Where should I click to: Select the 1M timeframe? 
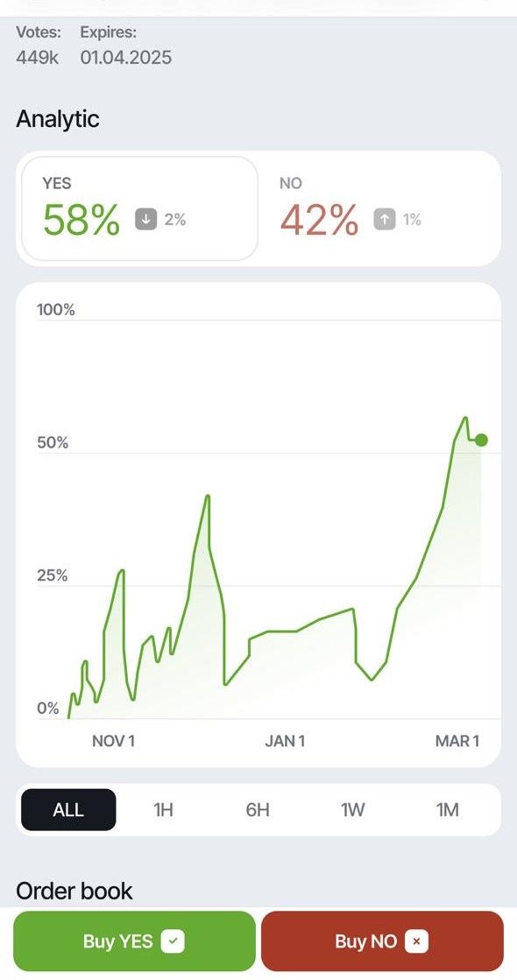[x=448, y=810]
